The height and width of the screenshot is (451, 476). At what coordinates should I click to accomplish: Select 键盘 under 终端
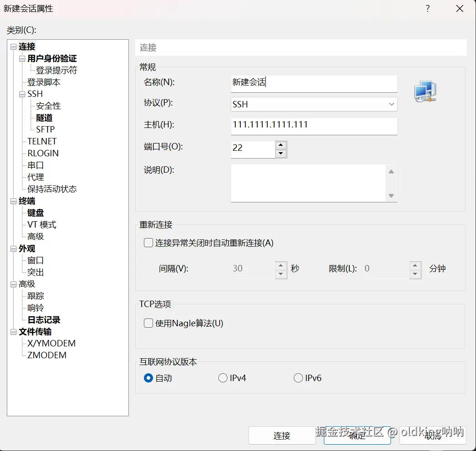point(35,212)
